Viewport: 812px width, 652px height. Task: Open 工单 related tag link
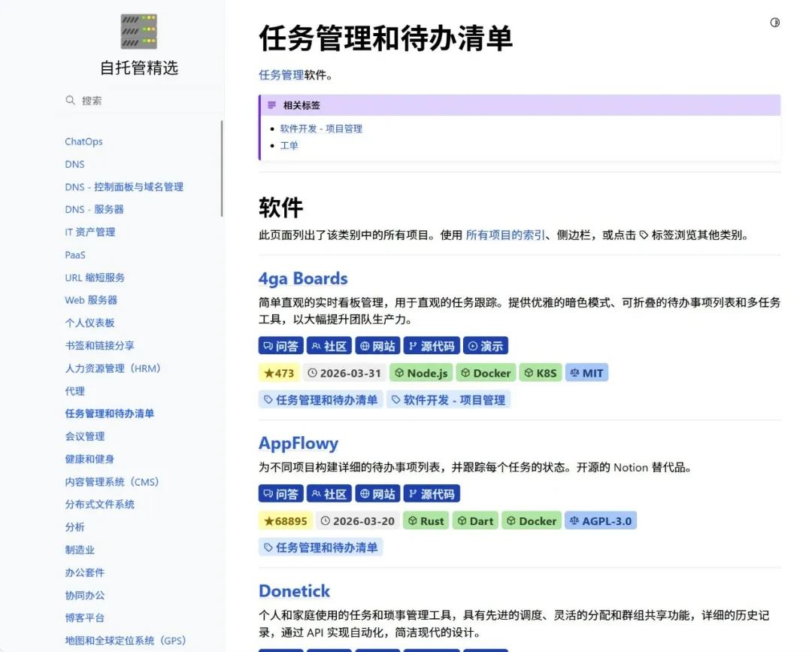(x=289, y=146)
